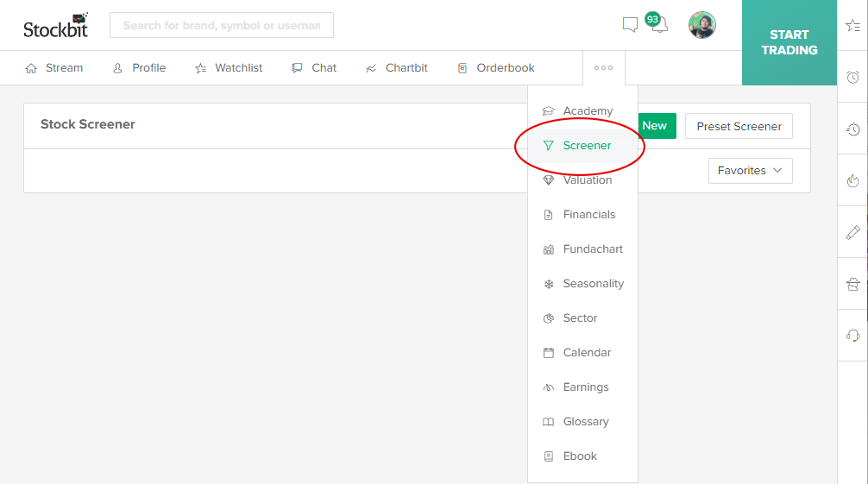Click the Ebook page icon

[x=548, y=456]
